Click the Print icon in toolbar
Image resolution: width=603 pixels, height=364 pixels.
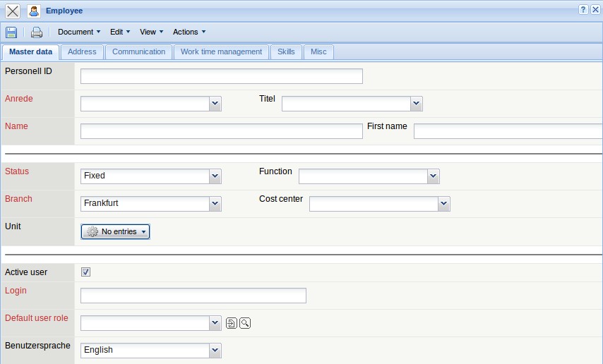(x=37, y=32)
